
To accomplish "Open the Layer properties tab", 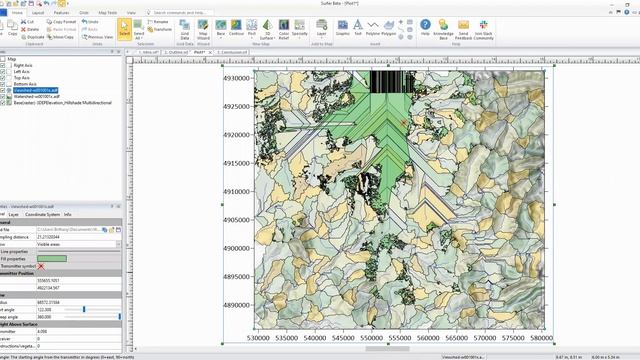I will click(x=13, y=214).
